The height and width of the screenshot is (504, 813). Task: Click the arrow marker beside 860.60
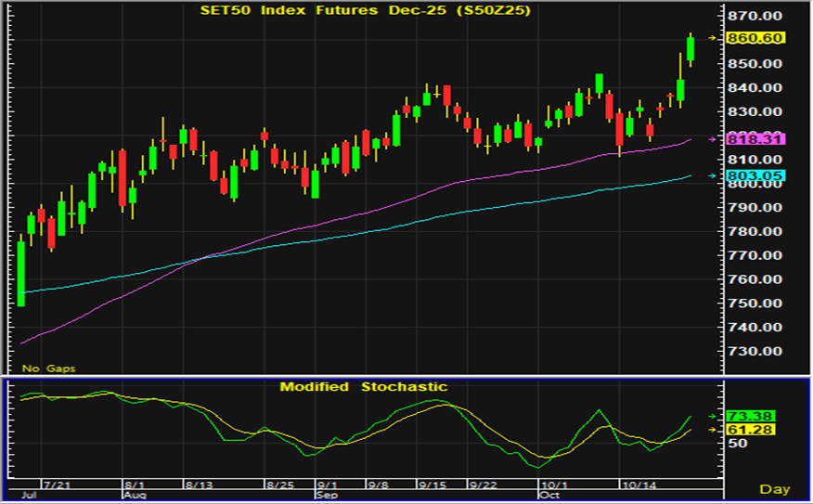tap(713, 38)
